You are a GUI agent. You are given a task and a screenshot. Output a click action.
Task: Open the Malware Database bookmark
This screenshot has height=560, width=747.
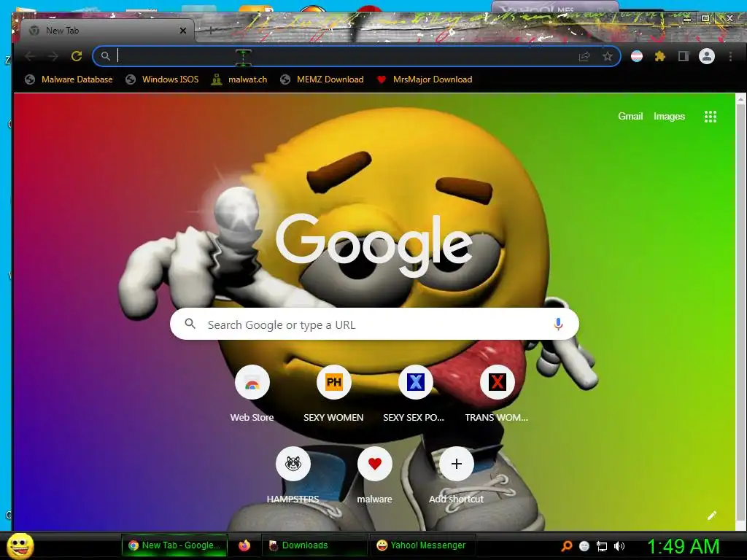click(x=69, y=79)
